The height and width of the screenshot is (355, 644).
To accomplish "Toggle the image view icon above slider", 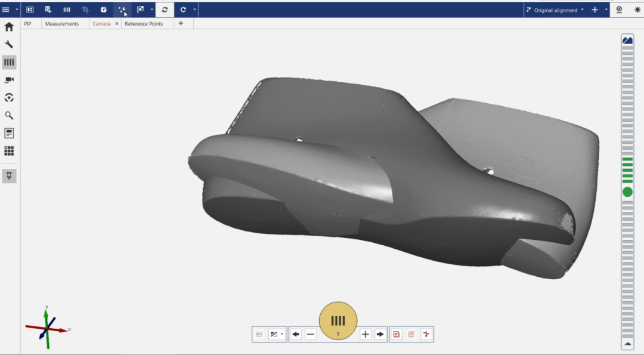I will (627, 40).
